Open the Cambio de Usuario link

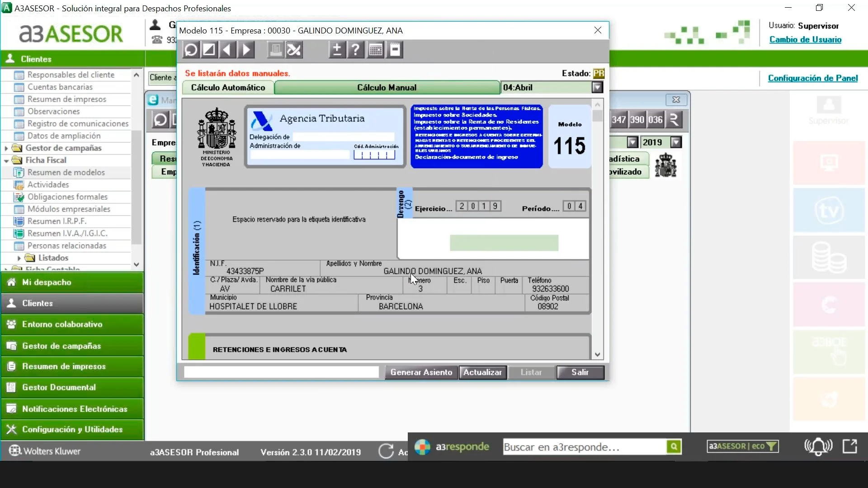(x=805, y=40)
